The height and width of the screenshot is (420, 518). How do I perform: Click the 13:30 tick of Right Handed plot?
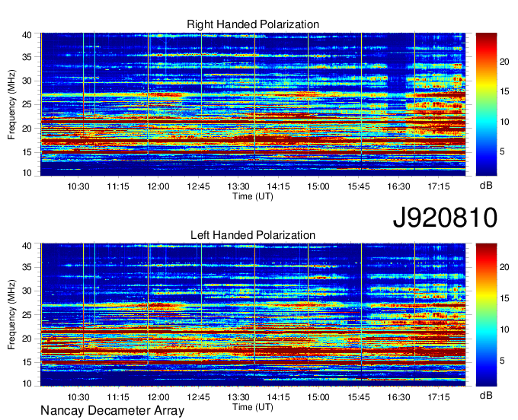point(238,186)
